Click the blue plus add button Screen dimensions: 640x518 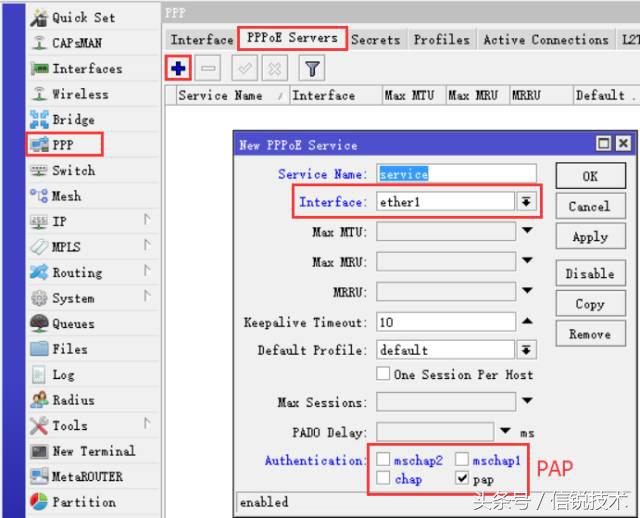(177, 69)
